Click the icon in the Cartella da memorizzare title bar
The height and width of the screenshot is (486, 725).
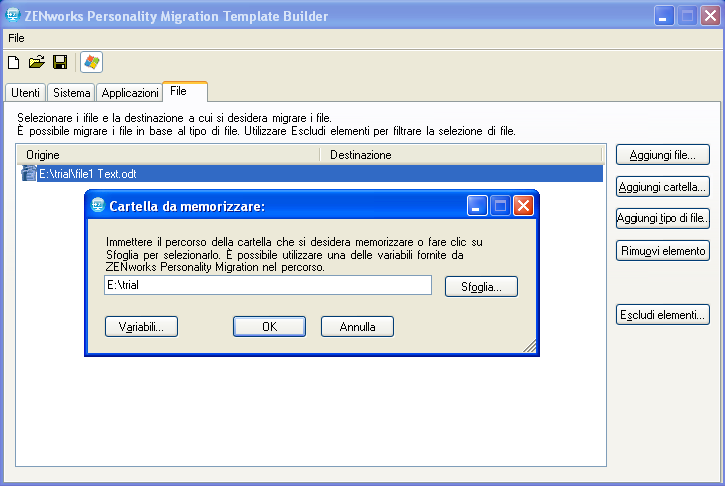click(x=98, y=205)
